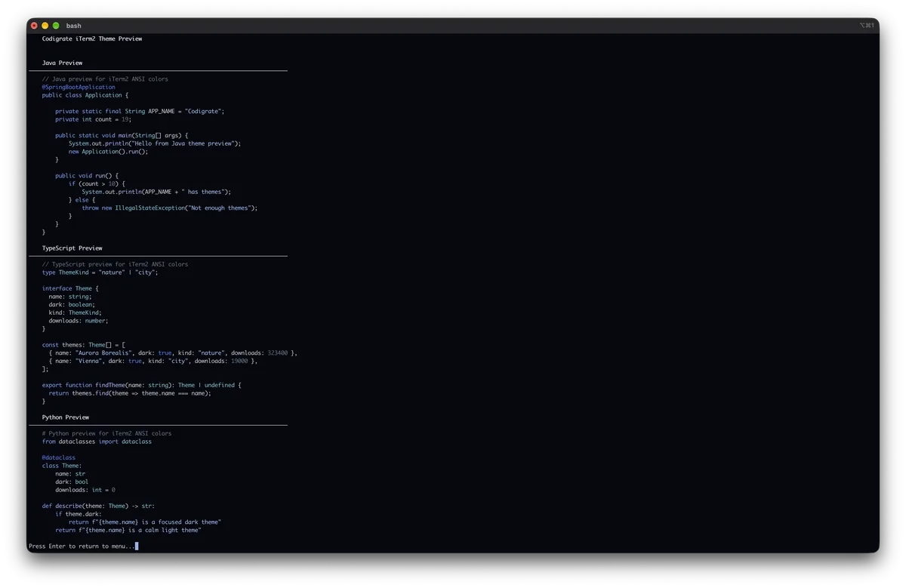Click the 'Vienna' theme entry line

pyautogui.click(x=153, y=361)
